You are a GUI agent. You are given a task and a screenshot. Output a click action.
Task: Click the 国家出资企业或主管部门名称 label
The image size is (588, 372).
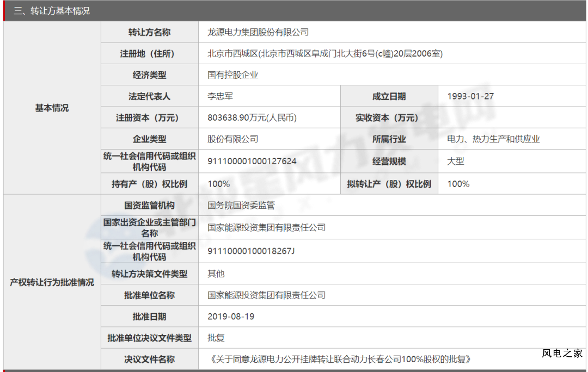click(x=149, y=227)
